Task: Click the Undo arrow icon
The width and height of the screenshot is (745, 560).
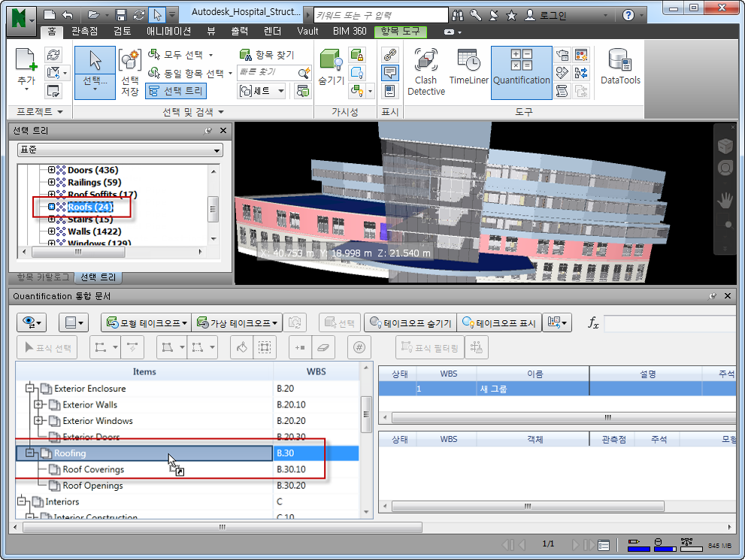Action: click(67, 15)
